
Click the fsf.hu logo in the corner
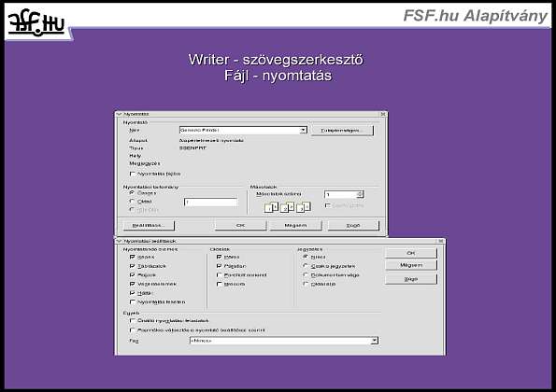[36, 24]
